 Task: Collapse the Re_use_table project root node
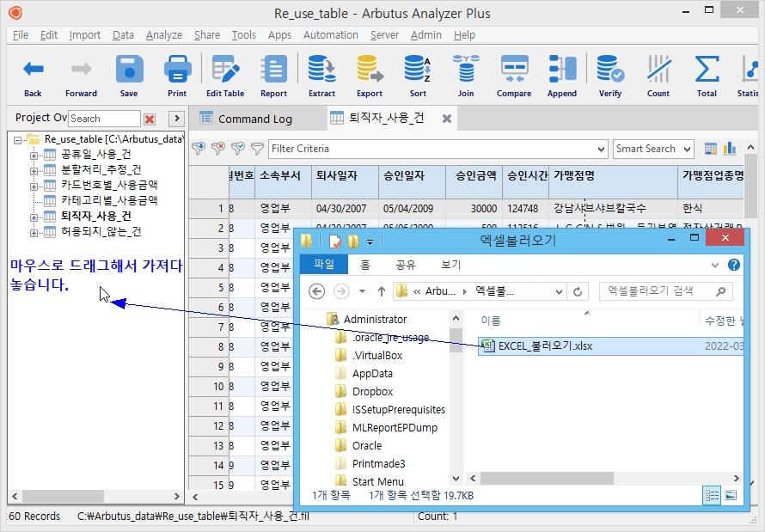[x=18, y=140]
